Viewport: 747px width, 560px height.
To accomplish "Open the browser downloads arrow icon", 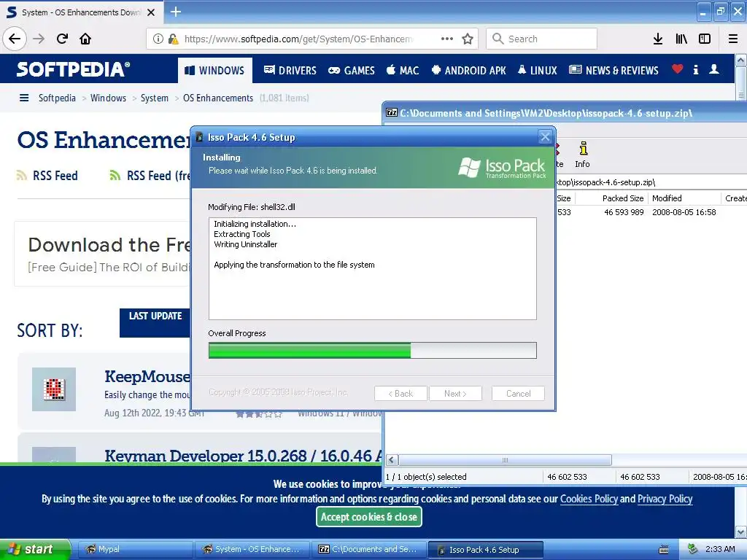I will (658, 39).
